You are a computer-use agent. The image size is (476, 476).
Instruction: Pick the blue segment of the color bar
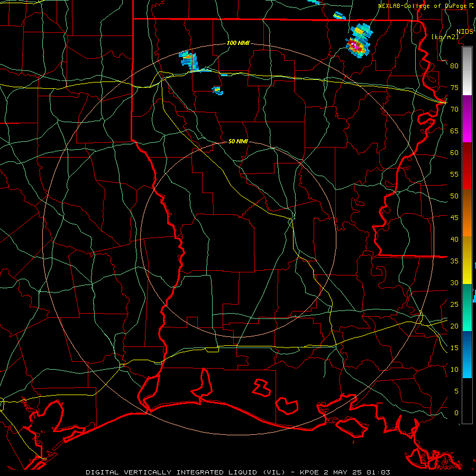[467, 354]
